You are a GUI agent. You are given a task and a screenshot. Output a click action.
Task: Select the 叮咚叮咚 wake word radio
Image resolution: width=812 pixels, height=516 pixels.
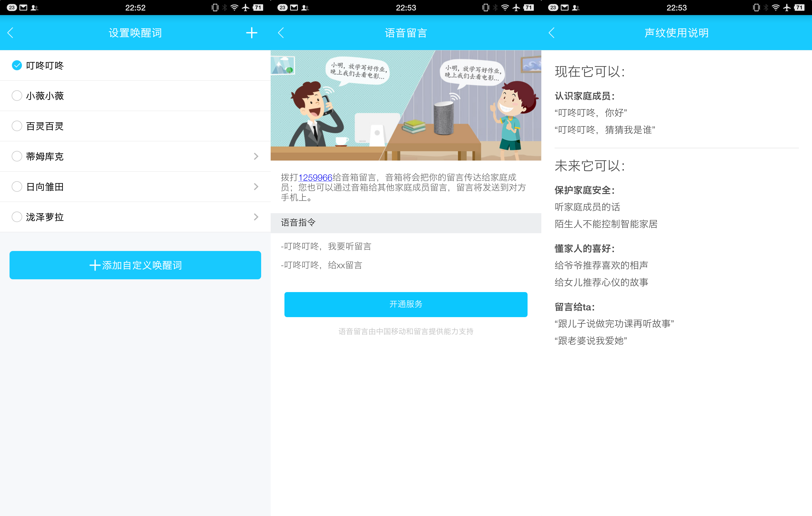pyautogui.click(x=17, y=65)
